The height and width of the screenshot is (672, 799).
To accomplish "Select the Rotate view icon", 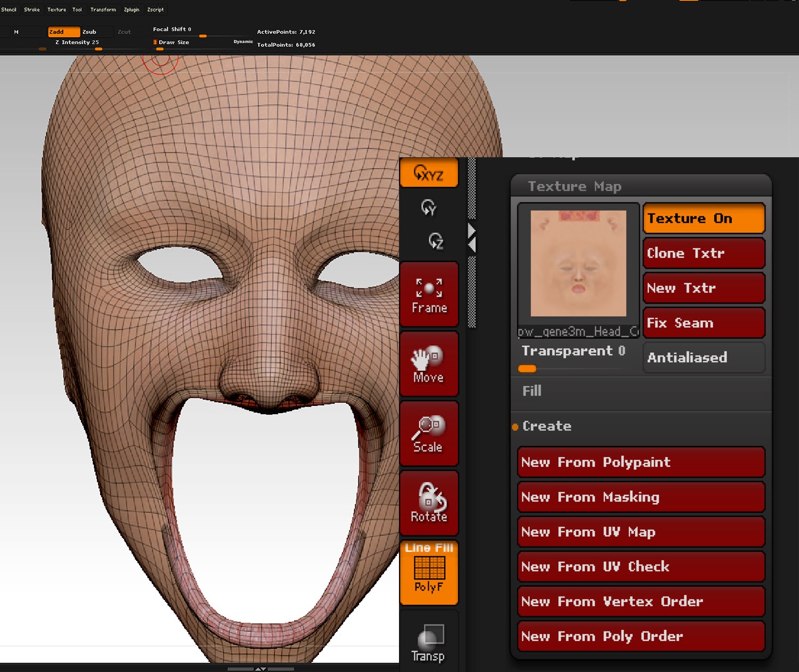I will [429, 503].
